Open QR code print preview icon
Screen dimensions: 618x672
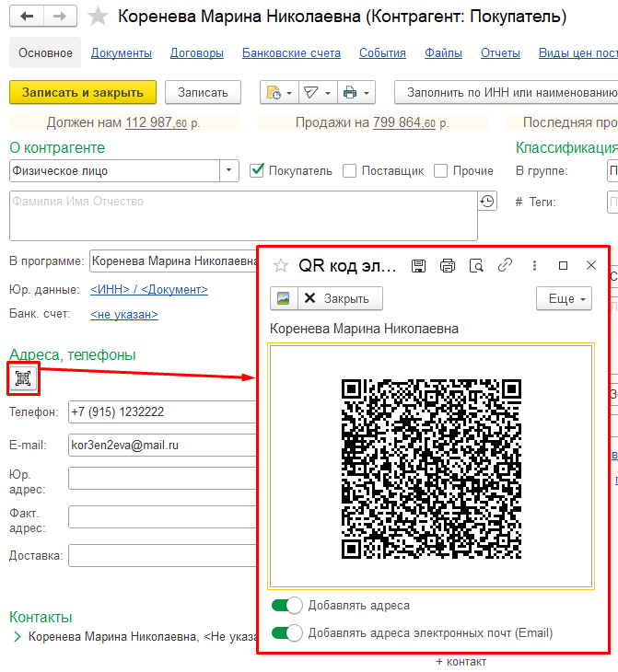476,266
